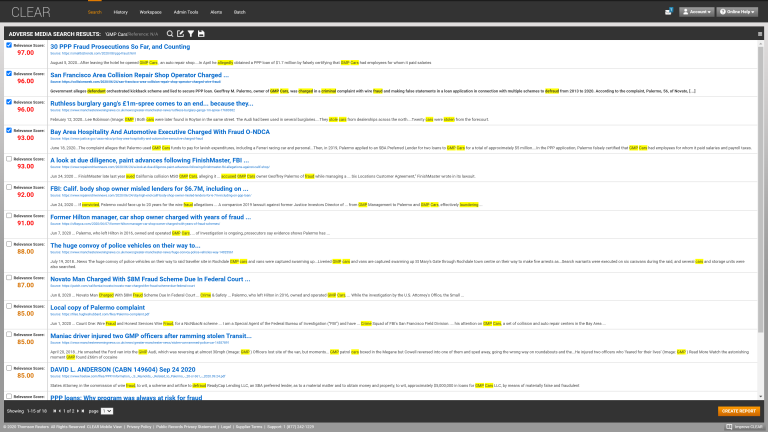768x432 pixels.
Task: Click the save disk icon
Action: tap(201, 33)
